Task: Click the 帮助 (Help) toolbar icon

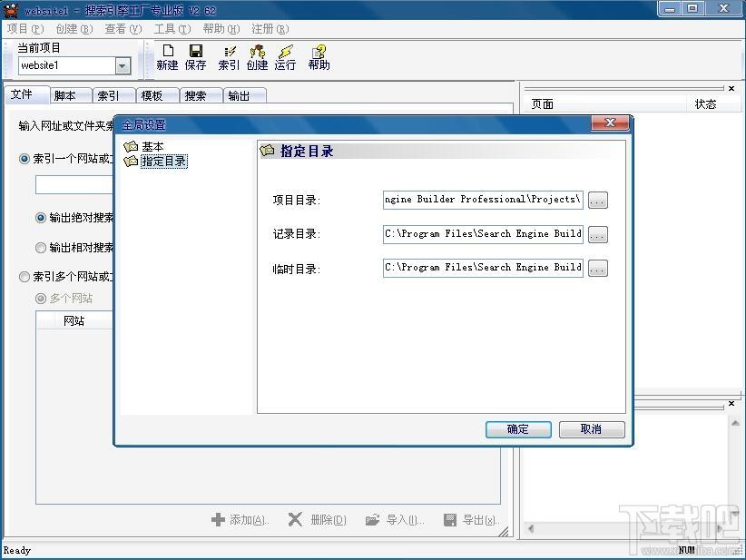Action: [319, 57]
